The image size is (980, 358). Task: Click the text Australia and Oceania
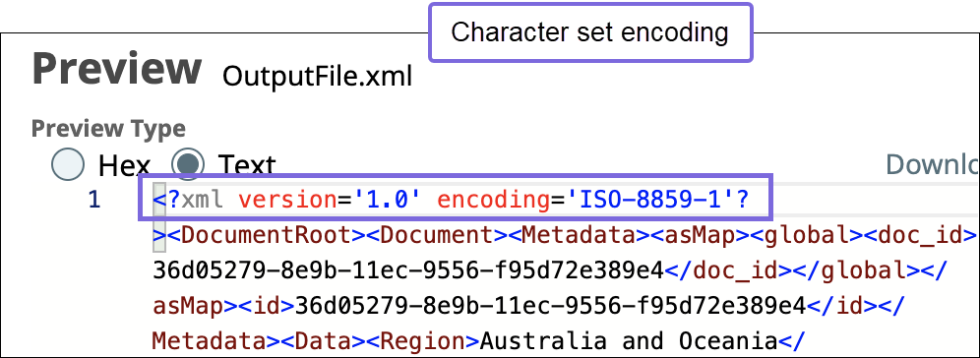pos(629,341)
